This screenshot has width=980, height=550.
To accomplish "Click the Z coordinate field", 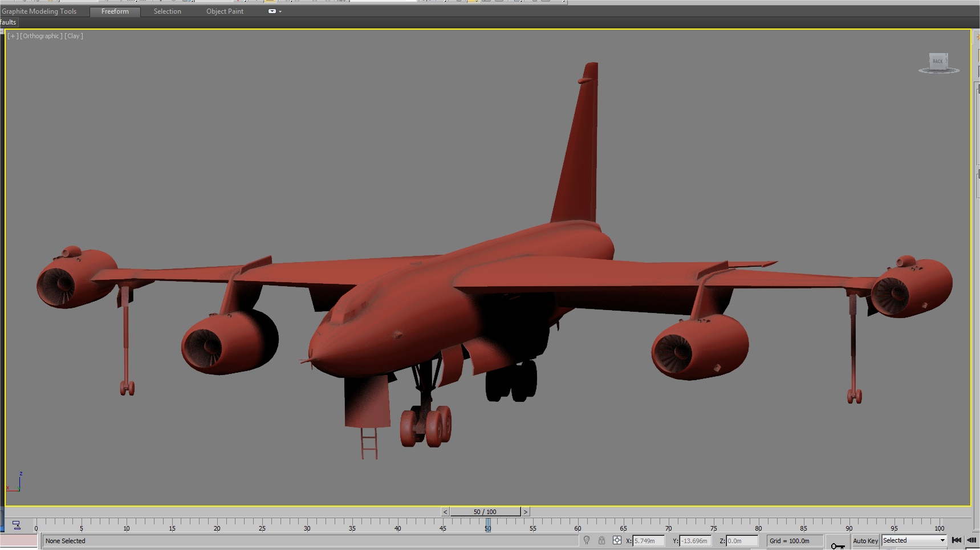I will [742, 541].
